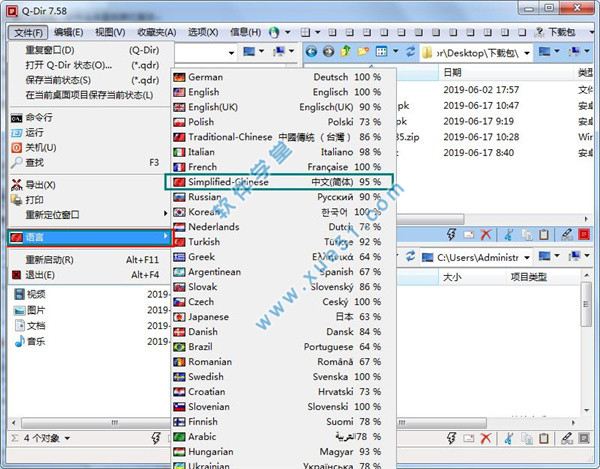The image size is (600, 469).
Task: Open the C:\Users\Administr address dropdown
Action: coord(527,257)
